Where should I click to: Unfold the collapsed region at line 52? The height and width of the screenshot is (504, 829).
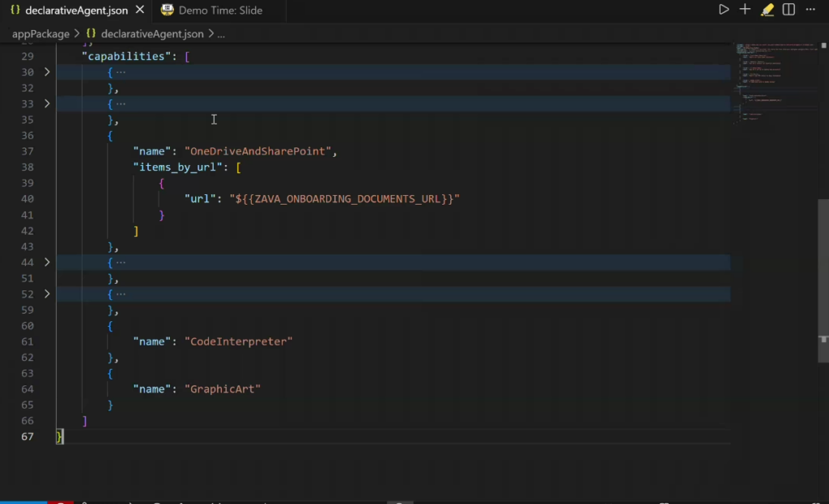point(47,294)
